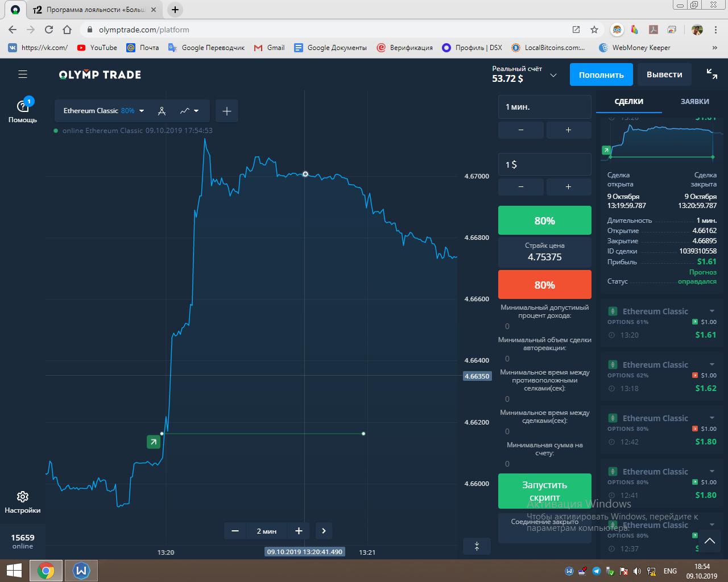Increase trade amount with plus button
Image resolution: width=728 pixels, height=582 pixels.
point(568,187)
